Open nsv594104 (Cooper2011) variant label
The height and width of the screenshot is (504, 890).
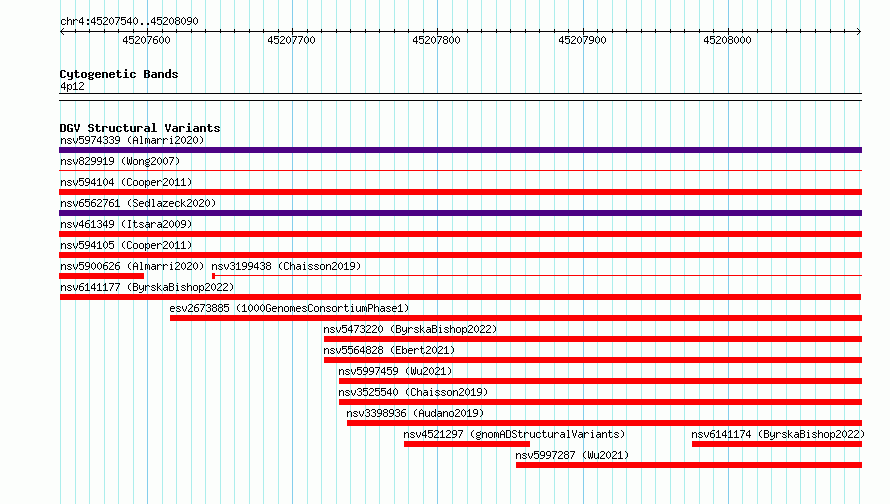coord(126,182)
